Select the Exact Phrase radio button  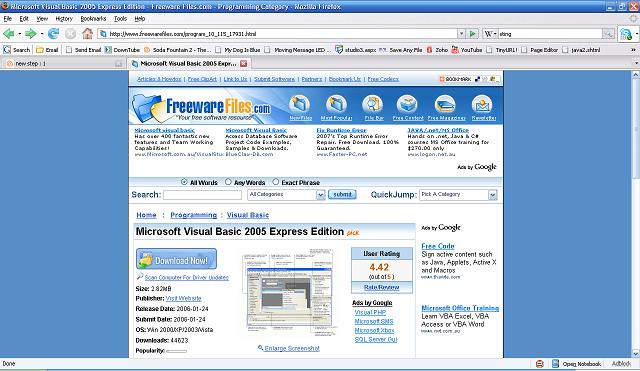click(276, 182)
